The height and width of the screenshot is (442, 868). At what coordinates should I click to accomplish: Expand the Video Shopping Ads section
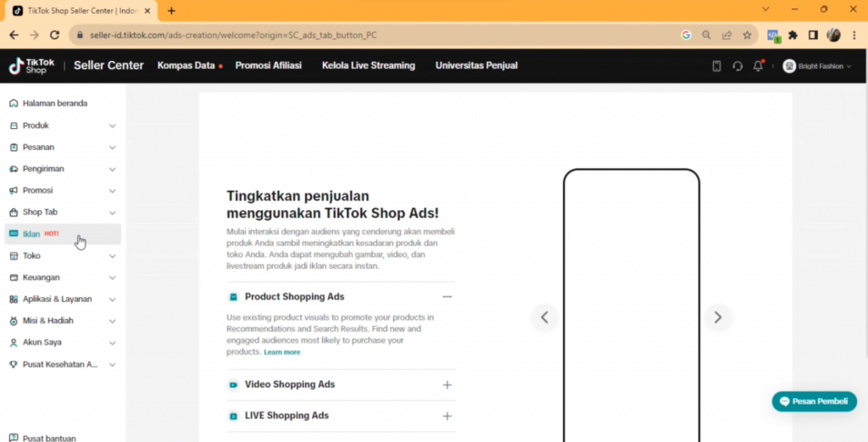(448, 385)
